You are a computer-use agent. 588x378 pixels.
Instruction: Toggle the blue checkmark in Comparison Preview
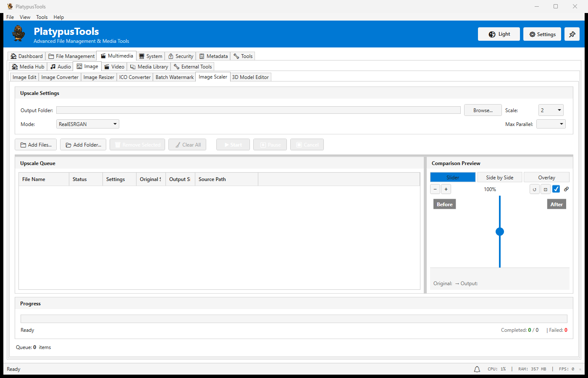coord(556,189)
